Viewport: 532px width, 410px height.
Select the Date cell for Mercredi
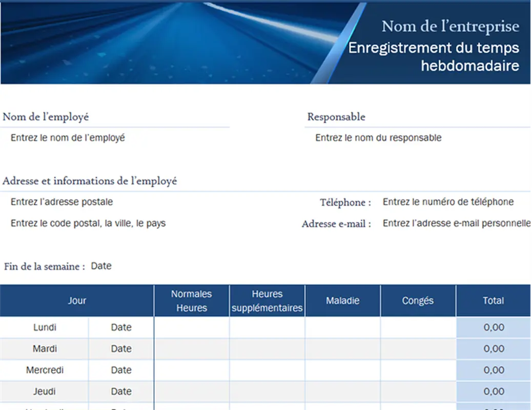click(121, 370)
